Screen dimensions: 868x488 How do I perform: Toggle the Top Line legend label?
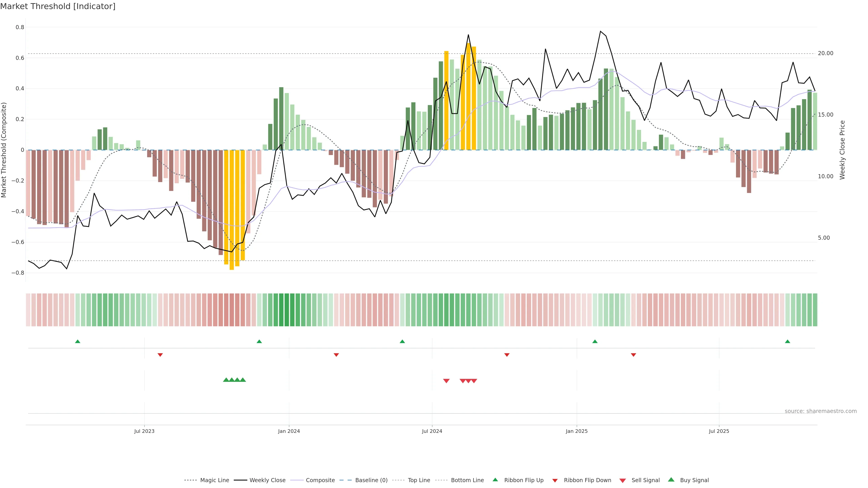tap(419, 480)
